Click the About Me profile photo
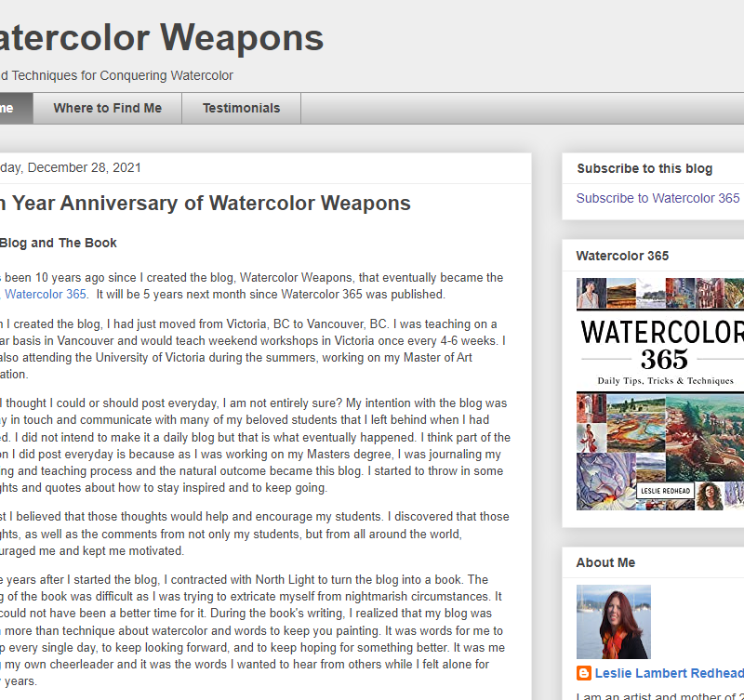 tap(614, 622)
